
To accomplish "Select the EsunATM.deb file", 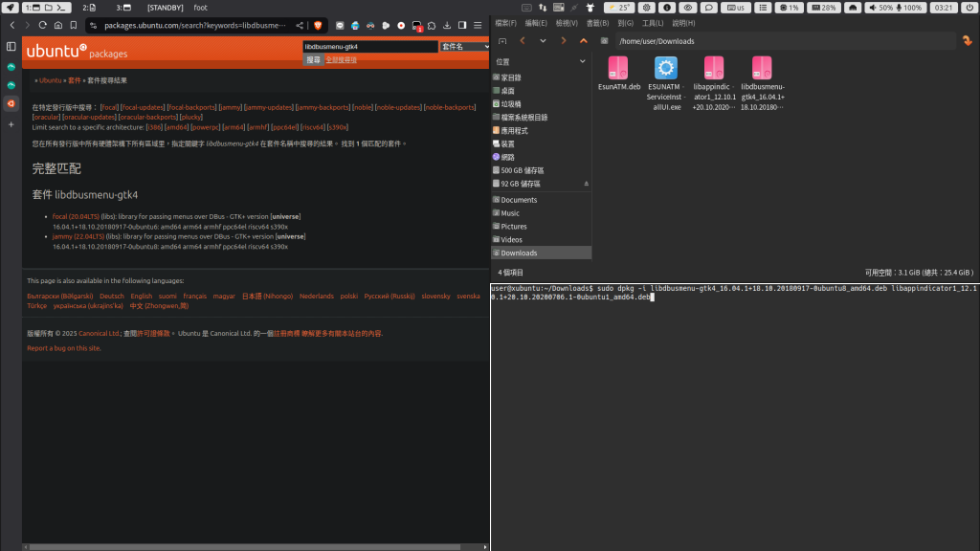I will (x=619, y=74).
